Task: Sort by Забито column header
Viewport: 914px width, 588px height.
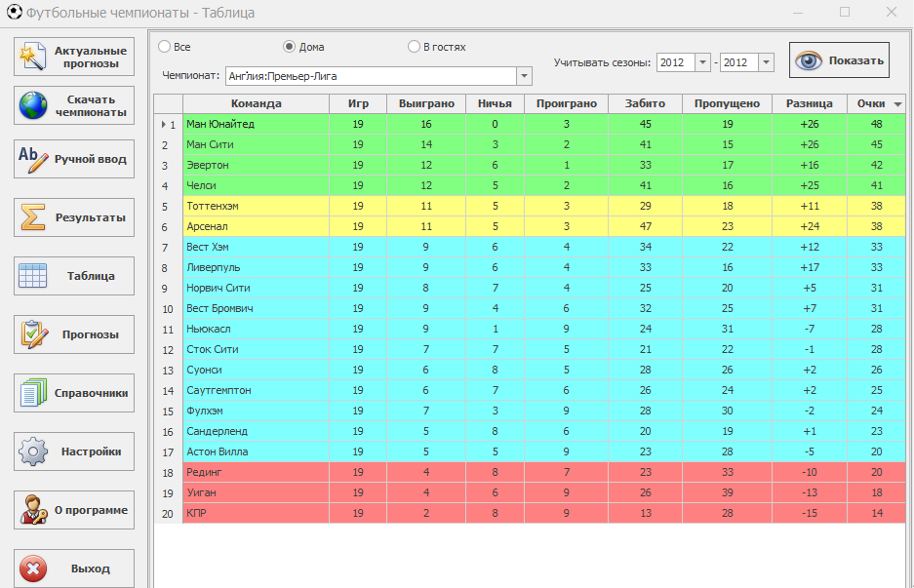Action: tap(645, 103)
